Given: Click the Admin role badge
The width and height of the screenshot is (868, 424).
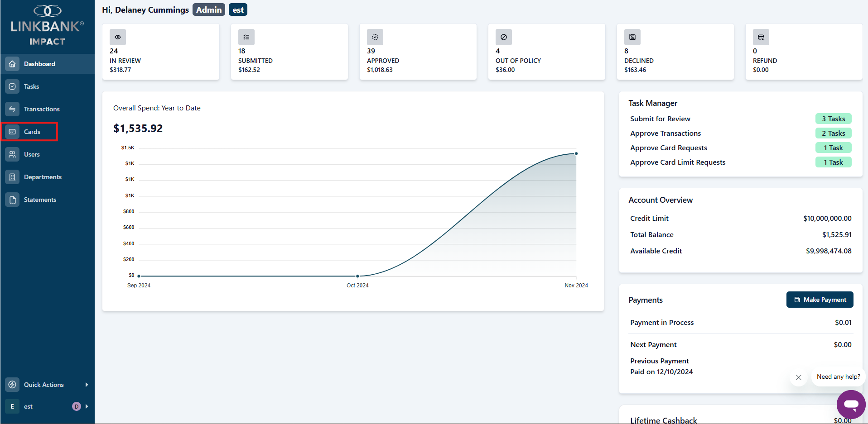Looking at the screenshot, I should click(209, 10).
